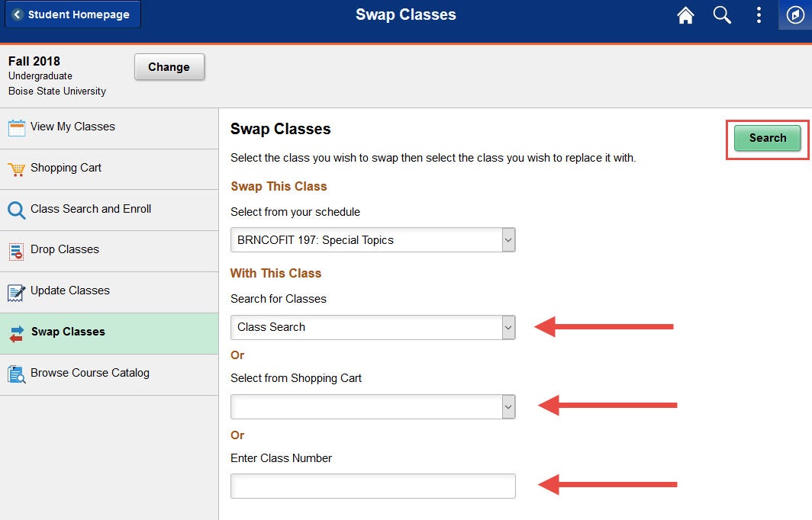Open the three-dot actions menu
Viewport: 812px width, 520px height.
tap(759, 15)
